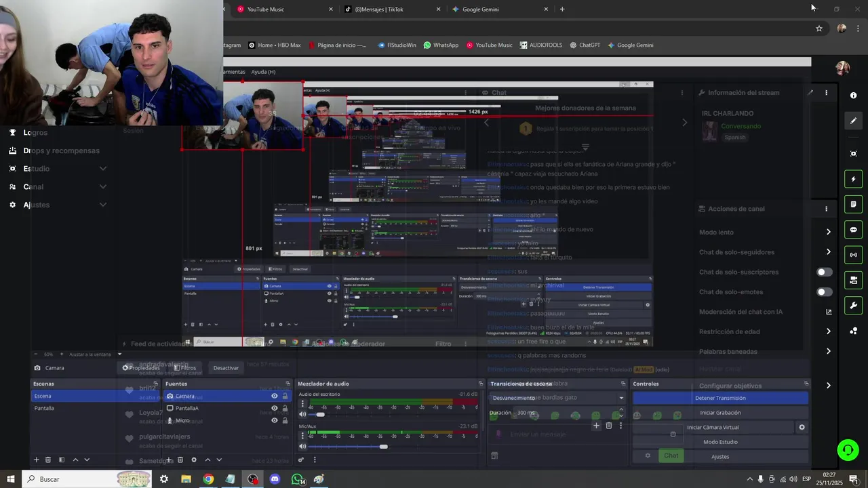868x488 pixels.
Task: Remove transition with trash icon in Transiciones
Action: click(609, 426)
